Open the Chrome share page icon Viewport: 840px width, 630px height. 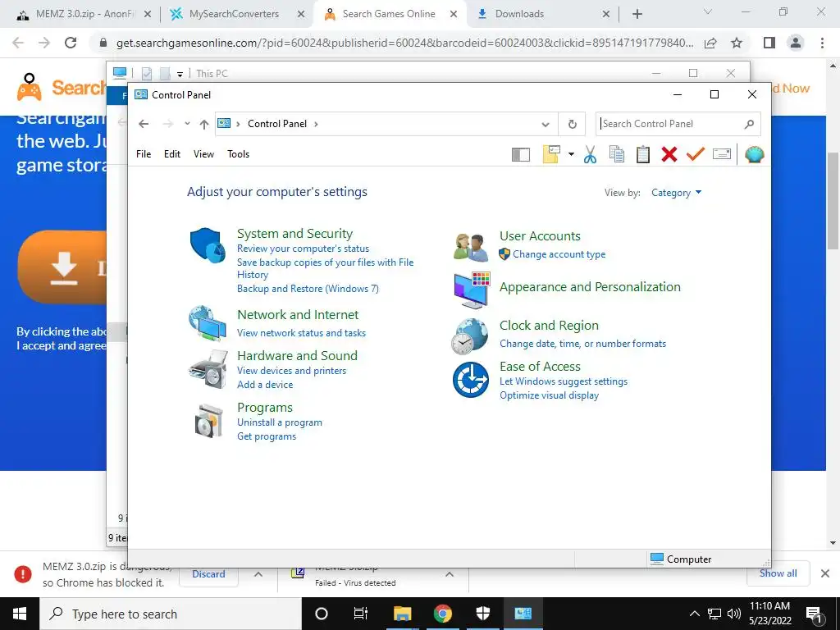coord(710,43)
